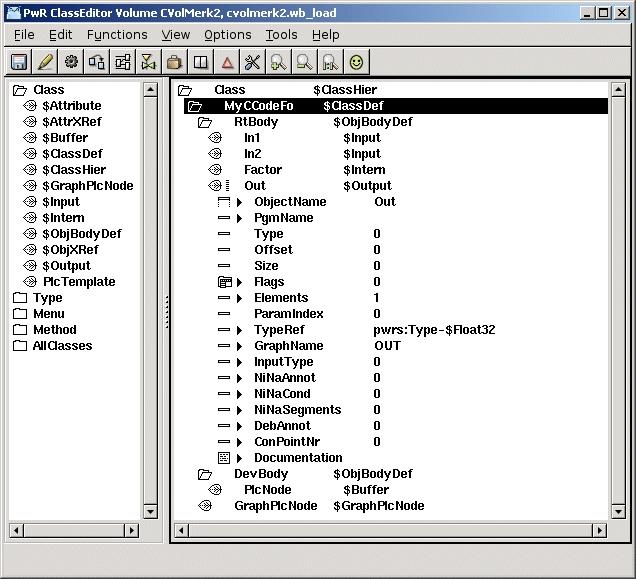The height and width of the screenshot is (579, 636).
Task: Click the zoom reset magnifier icon
Action: click(330, 62)
